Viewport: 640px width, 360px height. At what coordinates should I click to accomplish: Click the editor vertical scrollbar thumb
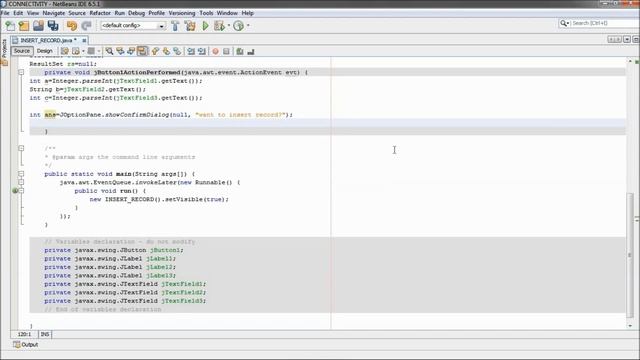[x=630, y=255]
